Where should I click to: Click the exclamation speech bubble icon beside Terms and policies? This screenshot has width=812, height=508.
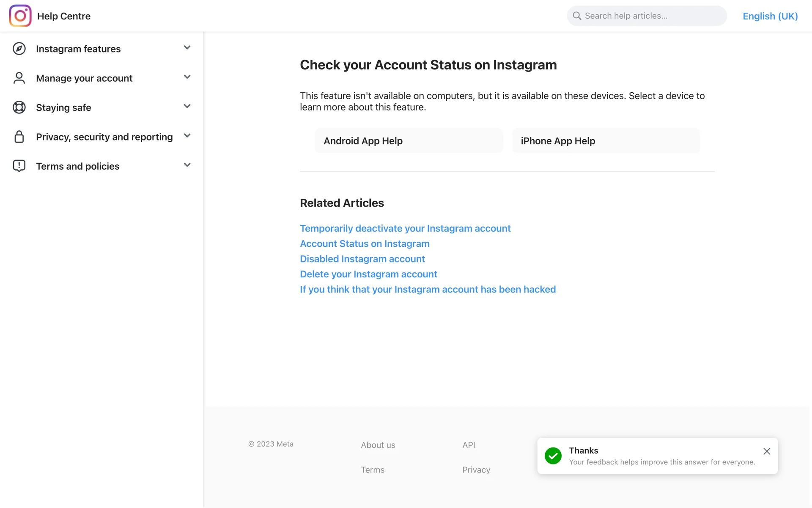point(19,166)
